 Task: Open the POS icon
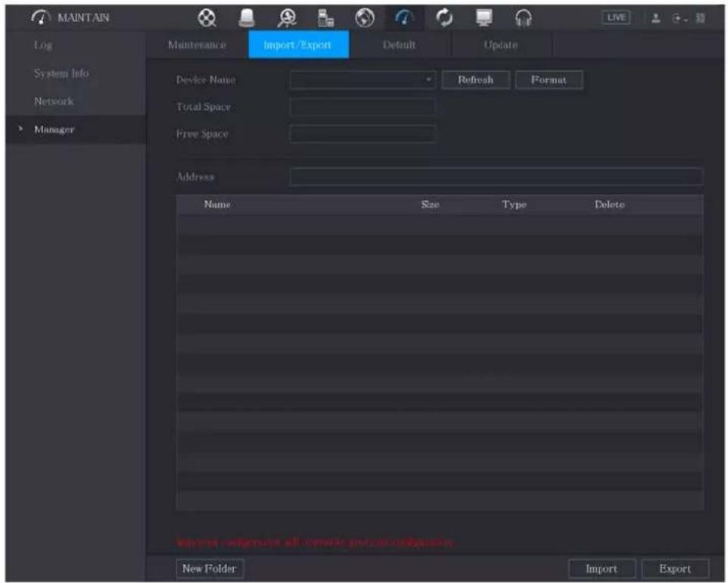pos(325,18)
